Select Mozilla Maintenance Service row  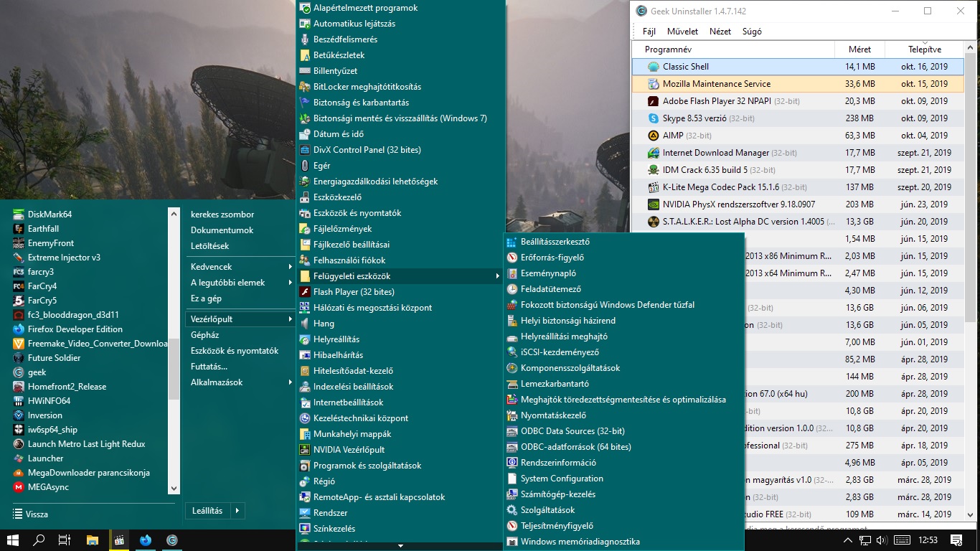[798, 84]
